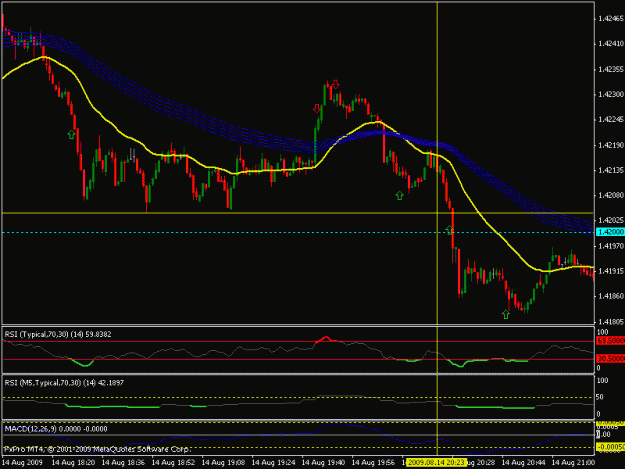This screenshot has width=625, height=469.
Task: Click the 14 Aug 2009 date label
Action: pos(22,462)
